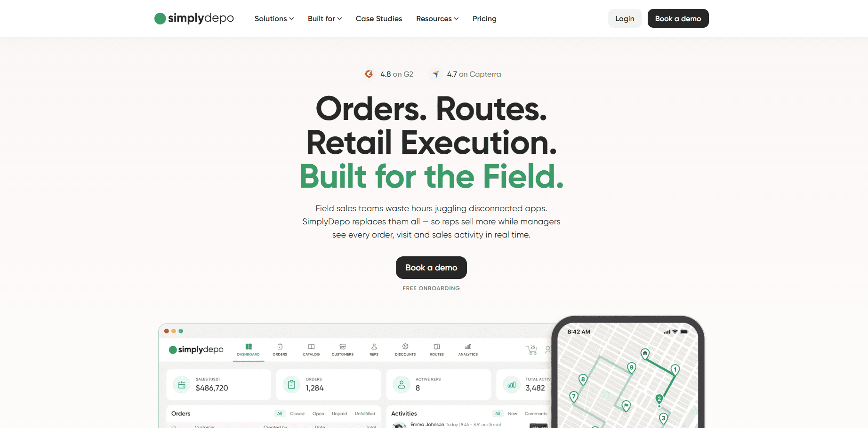Viewport: 868px width, 428px height.
Task: Click Book a demo in the header
Action: (x=678, y=18)
